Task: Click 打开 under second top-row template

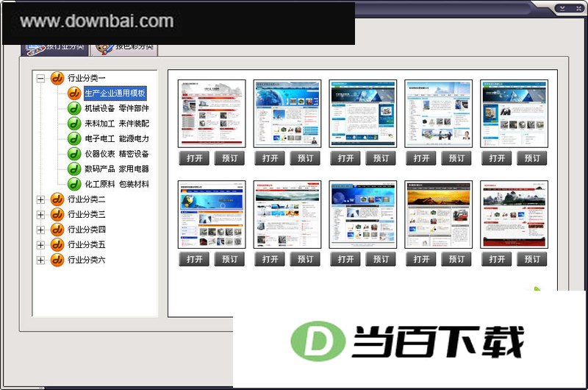Action: pos(270,158)
